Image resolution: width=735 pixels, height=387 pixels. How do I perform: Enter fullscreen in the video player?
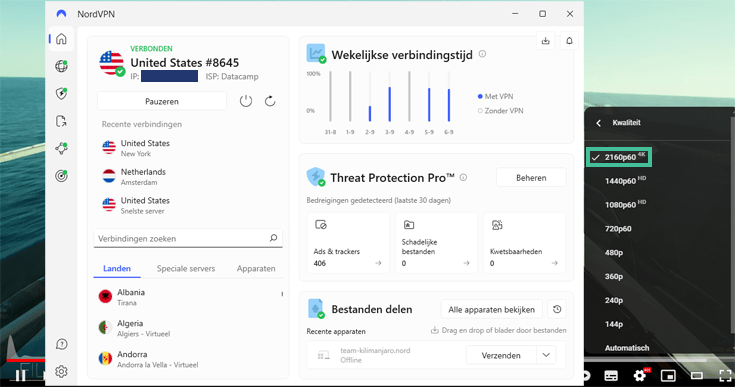(x=725, y=375)
